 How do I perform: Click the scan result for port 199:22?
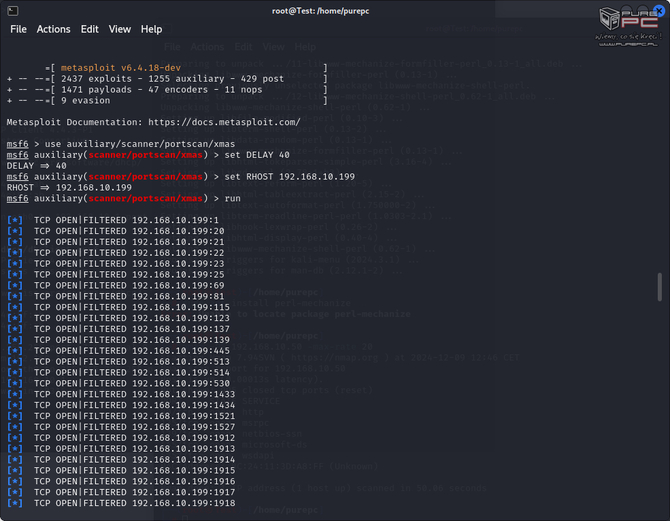[116, 253]
